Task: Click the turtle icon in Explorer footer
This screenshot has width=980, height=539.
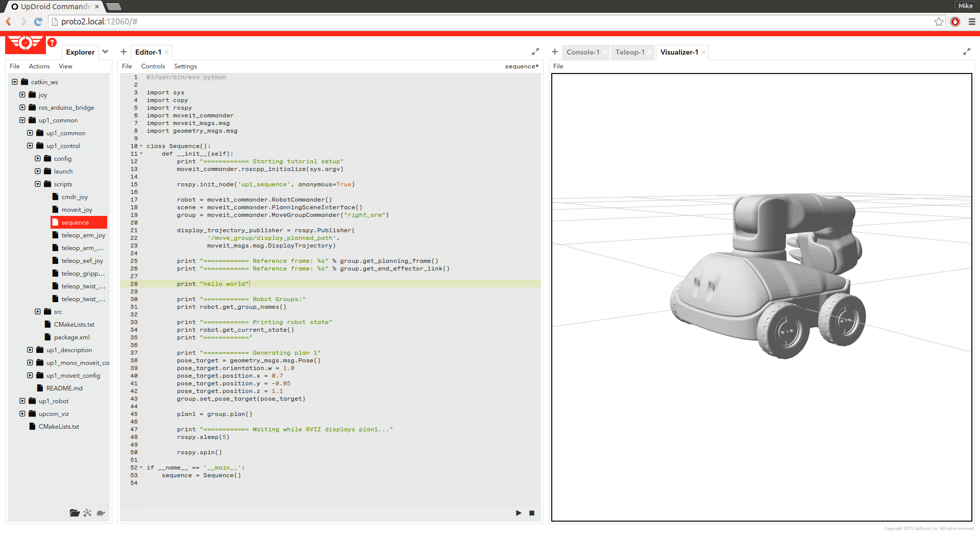Action: tap(101, 513)
